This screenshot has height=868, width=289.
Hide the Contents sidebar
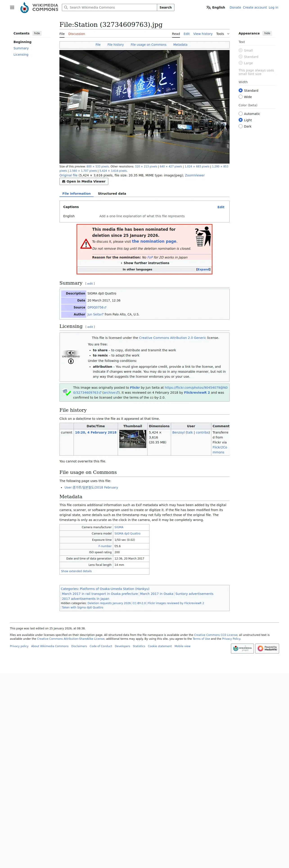tap(37, 33)
